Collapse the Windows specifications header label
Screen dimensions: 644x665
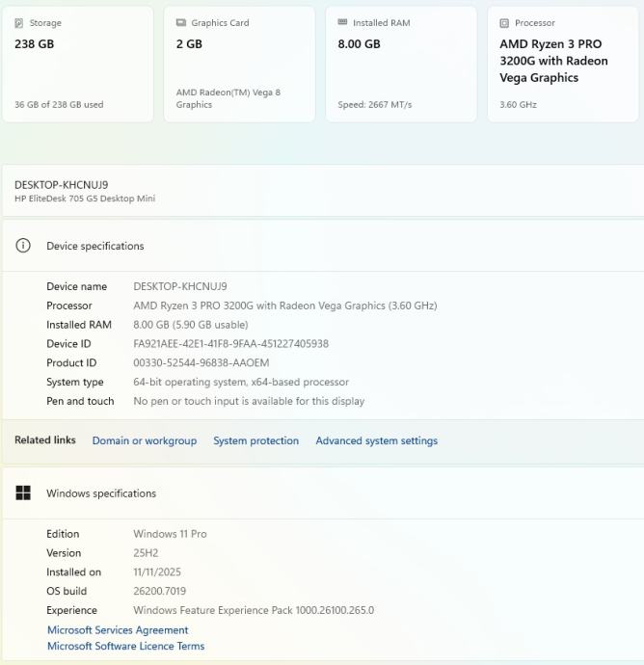pyautogui.click(x=101, y=493)
